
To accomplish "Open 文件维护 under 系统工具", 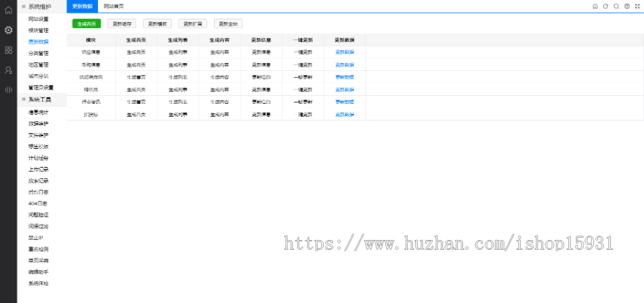I will [x=39, y=135].
